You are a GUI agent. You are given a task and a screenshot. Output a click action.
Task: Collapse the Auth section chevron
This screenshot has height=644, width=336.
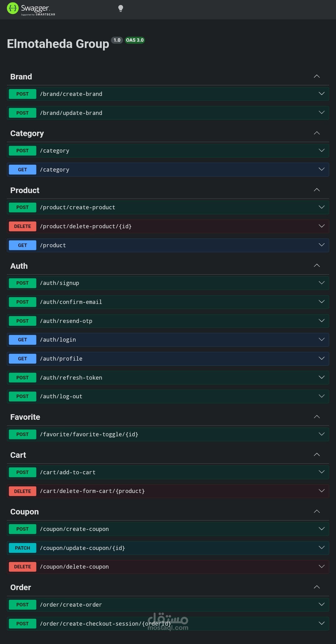[317, 266]
